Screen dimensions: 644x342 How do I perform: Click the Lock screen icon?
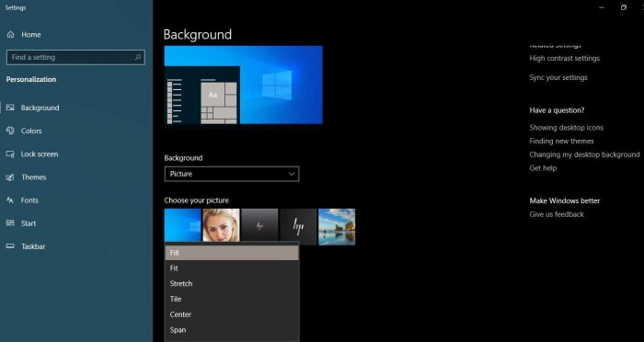click(10, 154)
